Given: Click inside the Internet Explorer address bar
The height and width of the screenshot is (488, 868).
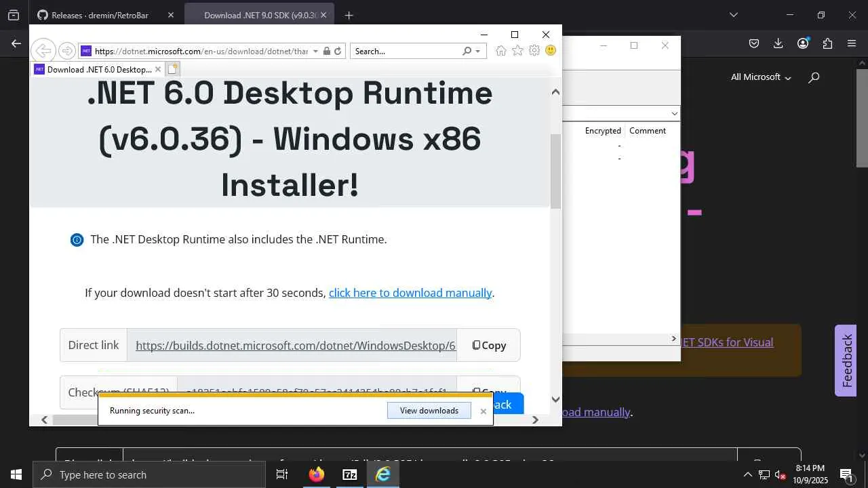Looking at the screenshot, I should pyautogui.click(x=201, y=52).
